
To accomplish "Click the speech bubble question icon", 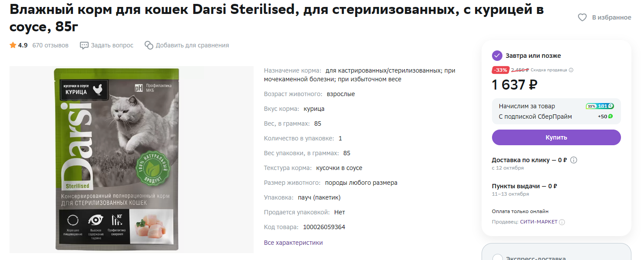I will pyautogui.click(x=84, y=45).
